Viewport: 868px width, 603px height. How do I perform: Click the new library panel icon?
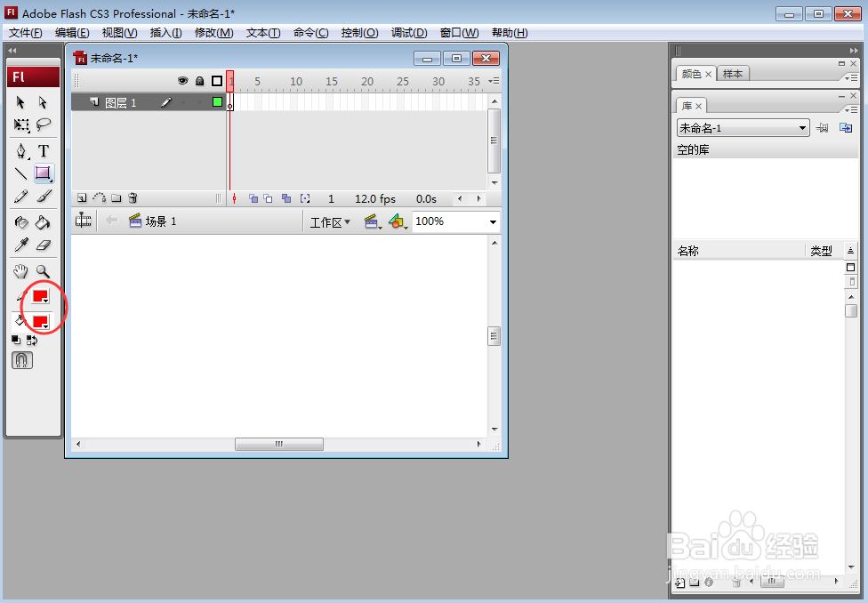coord(846,128)
